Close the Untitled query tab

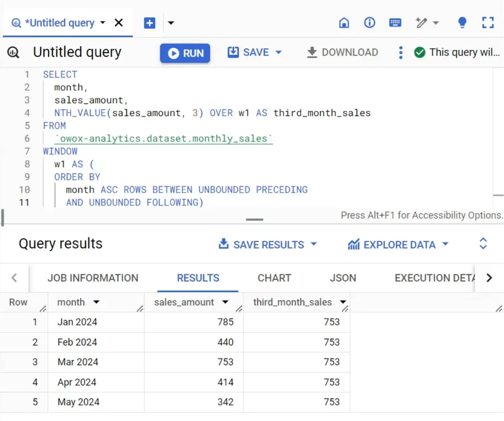[119, 23]
